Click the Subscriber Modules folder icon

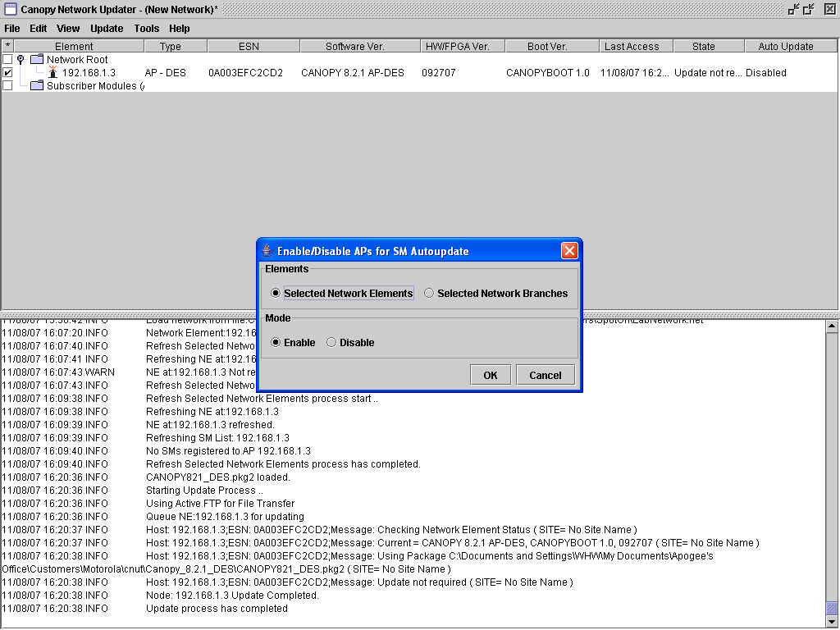click(37, 86)
